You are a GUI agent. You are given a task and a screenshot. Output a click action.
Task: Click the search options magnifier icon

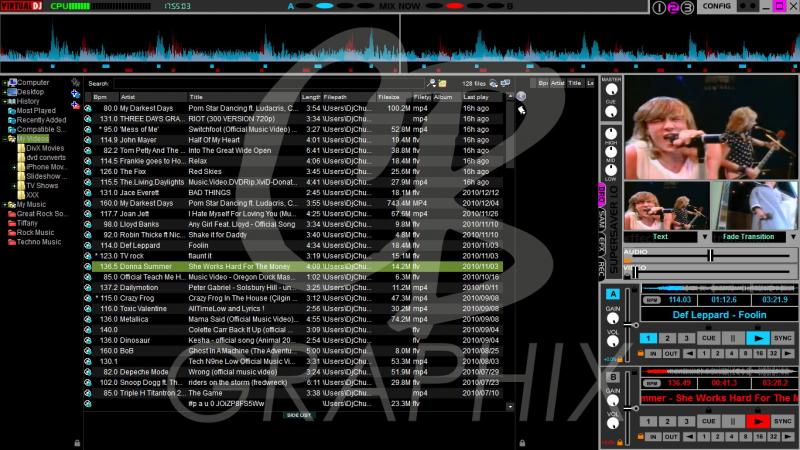432,83
